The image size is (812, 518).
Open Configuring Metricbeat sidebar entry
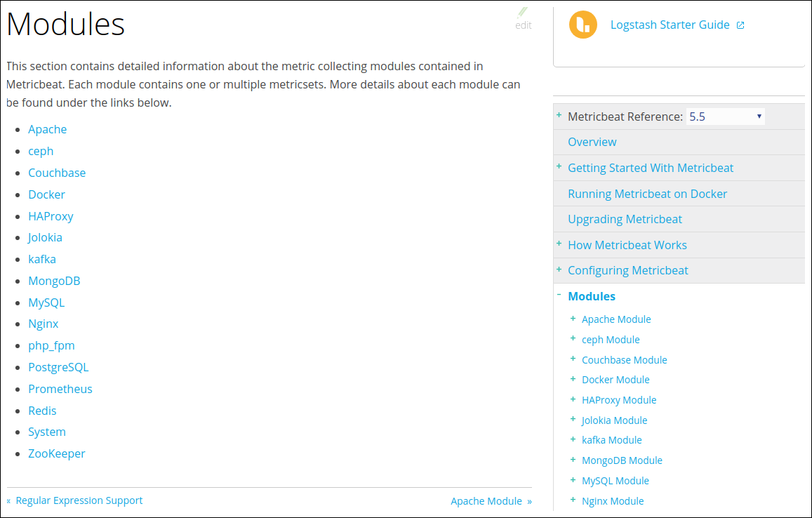(x=627, y=270)
